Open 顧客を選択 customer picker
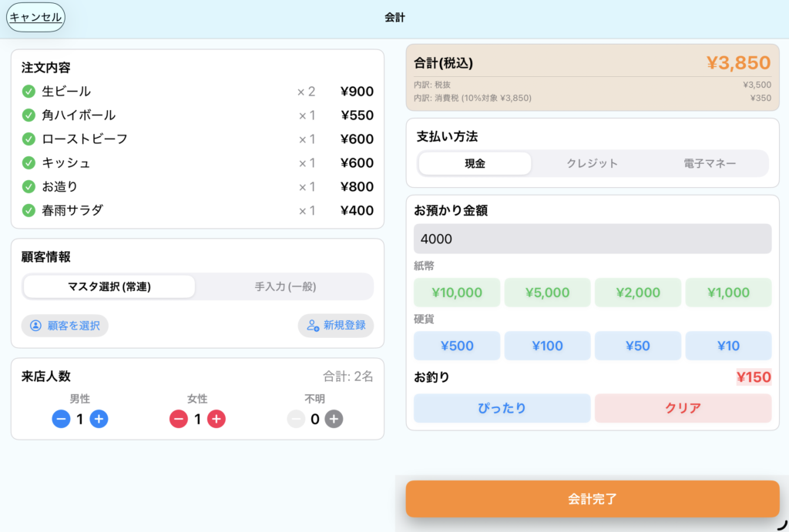 click(x=65, y=326)
